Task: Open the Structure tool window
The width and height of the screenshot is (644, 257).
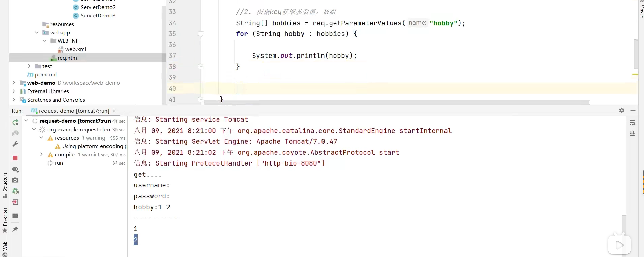Action: (x=5, y=185)
